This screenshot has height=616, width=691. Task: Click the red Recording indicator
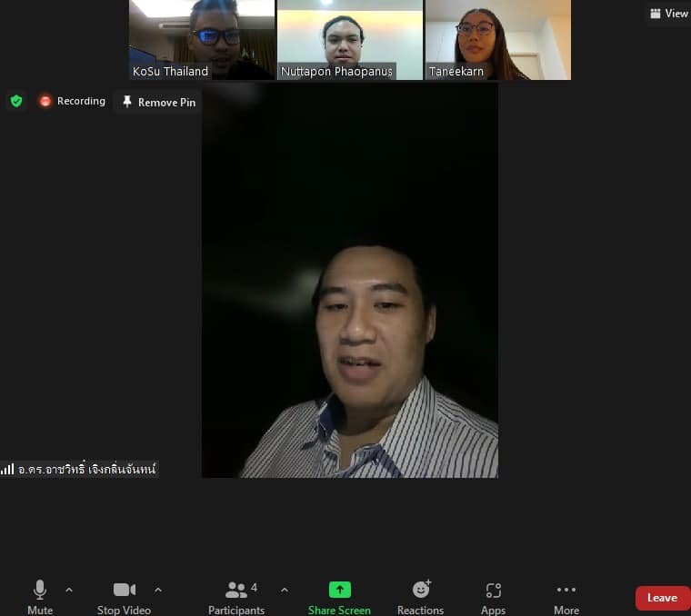(72, 102)
